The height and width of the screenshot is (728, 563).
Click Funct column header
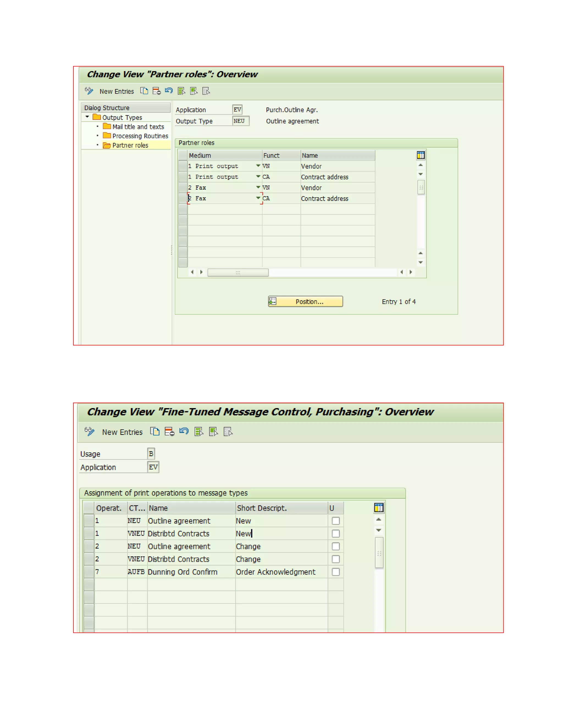click(x=281, y=155)
